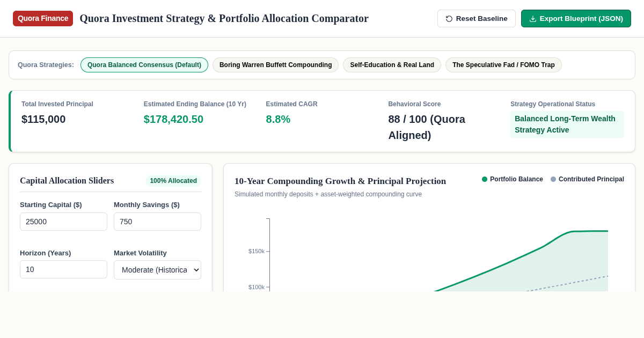
Task: Click the Strategy Operational Status label
Action: pos(553,104)
